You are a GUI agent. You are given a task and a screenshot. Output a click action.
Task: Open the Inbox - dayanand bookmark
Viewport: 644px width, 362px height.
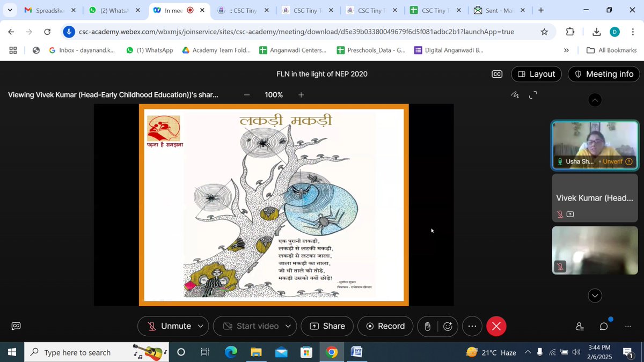(82, 50)
